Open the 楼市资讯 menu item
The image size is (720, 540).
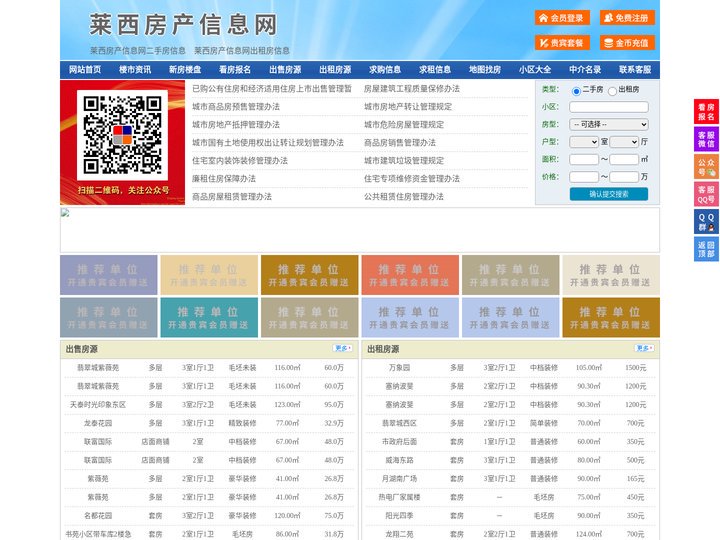(135, 70)
